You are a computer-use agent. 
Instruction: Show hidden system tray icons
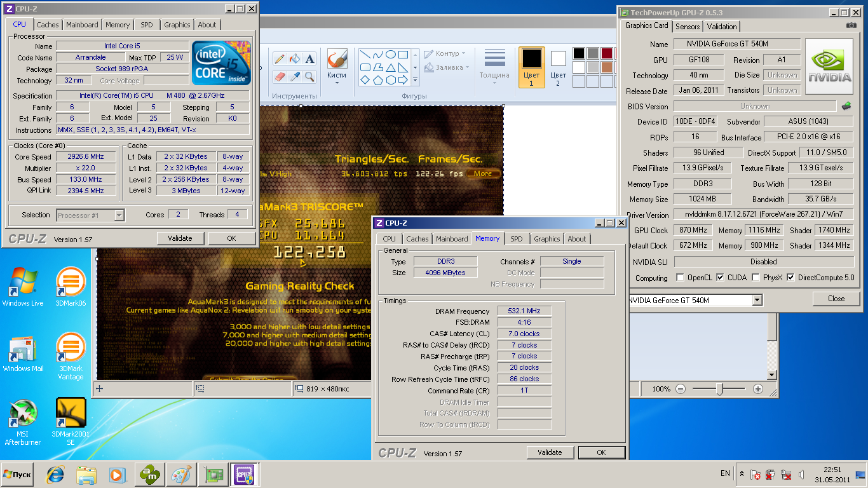(742, 474)
